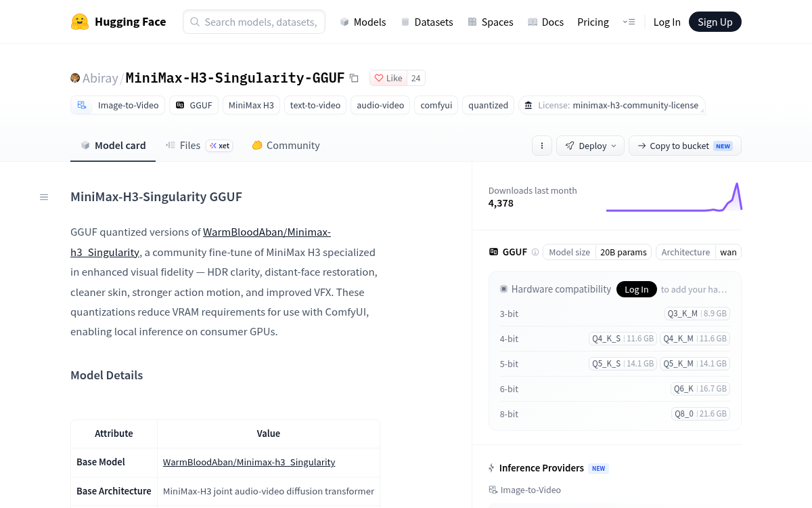Click the Sign Up button
The height and width of the screenshot is (508, 812).
pos(715,22)
